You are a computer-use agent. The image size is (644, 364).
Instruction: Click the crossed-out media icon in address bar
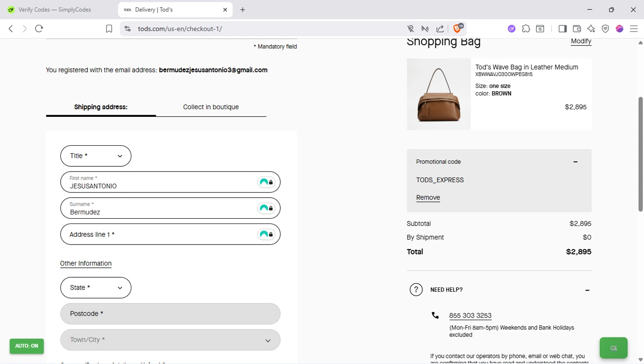pyautogui.click(x=425, y=29)
